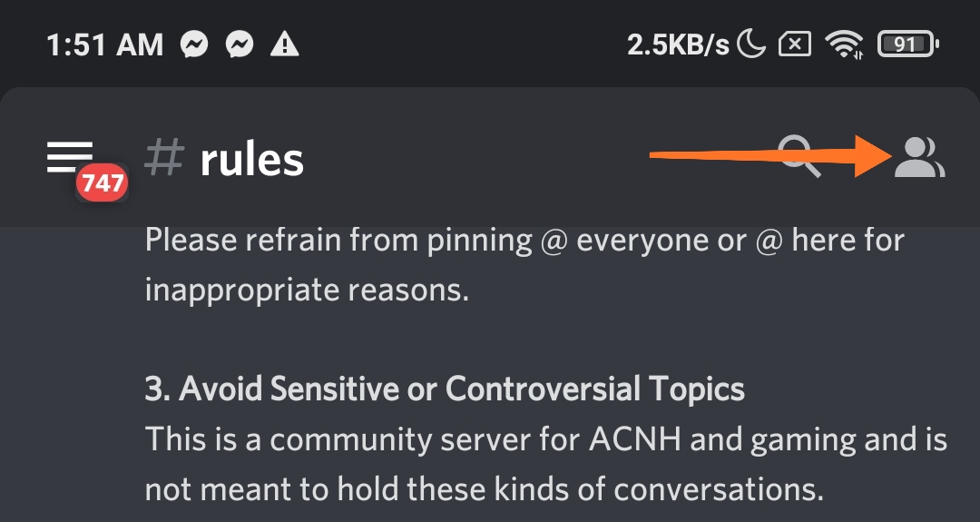Screen dimensions: 980x522
Task: Click the "community server for ACNH" sentence
Action: 545,439
